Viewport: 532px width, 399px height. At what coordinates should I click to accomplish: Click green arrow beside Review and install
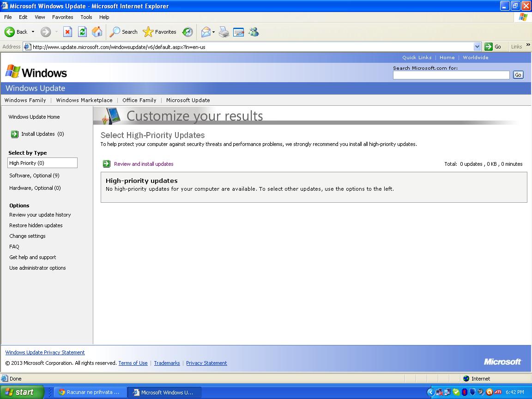[x=107, y=164]
